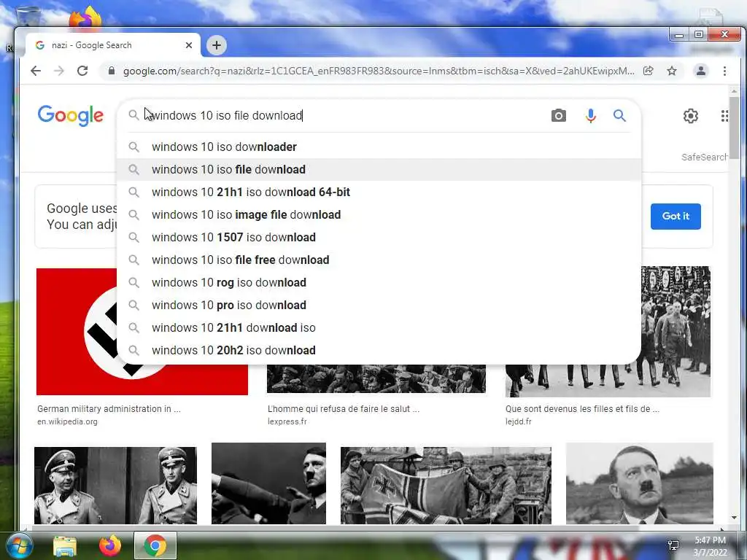Open the Google apps grid icon
Image resolution: width=747 pixels, height=560 pixels.
pyautogui.click(x=724, y=116)
